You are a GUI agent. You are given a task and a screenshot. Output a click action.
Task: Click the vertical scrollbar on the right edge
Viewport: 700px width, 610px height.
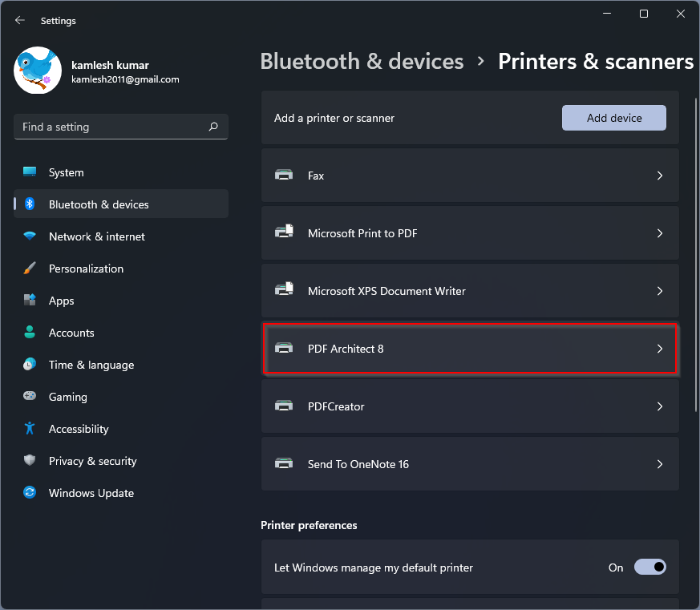(x=695, y=255)
